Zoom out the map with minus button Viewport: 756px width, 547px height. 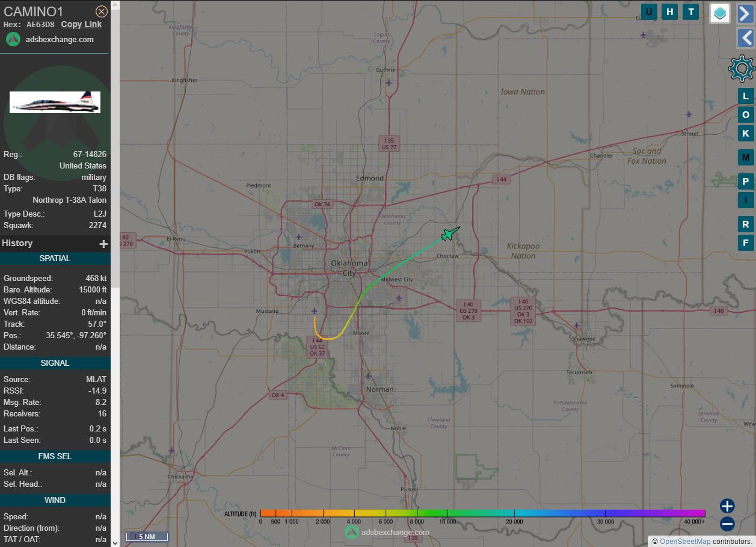click(x=727, y=524)
